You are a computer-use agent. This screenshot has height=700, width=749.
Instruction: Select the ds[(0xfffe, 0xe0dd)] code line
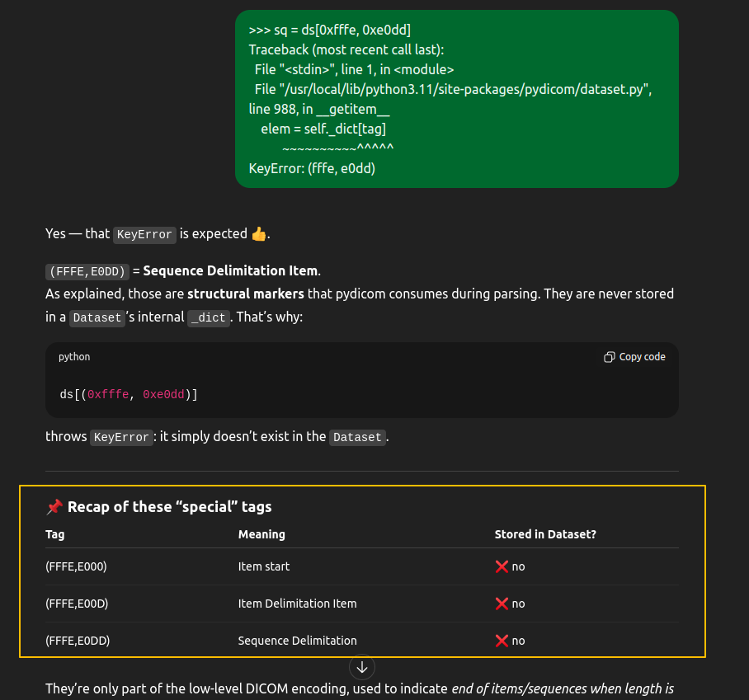click(x=129, y=394)
